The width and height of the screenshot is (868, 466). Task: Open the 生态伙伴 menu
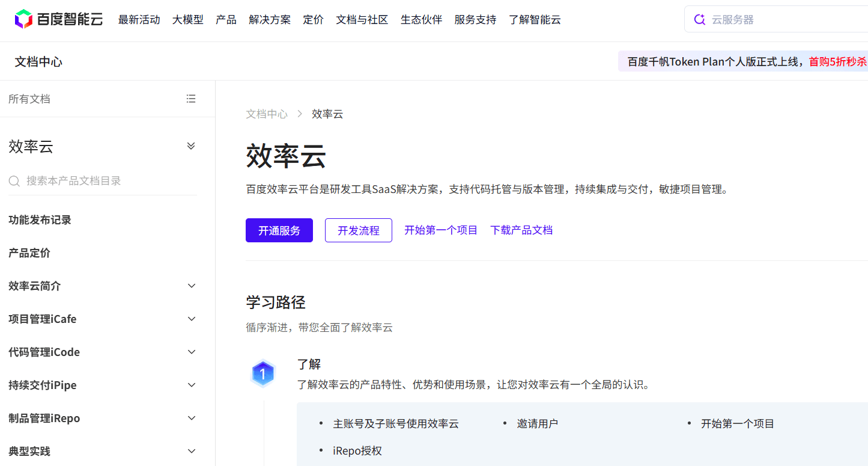(x=422, y=20)
